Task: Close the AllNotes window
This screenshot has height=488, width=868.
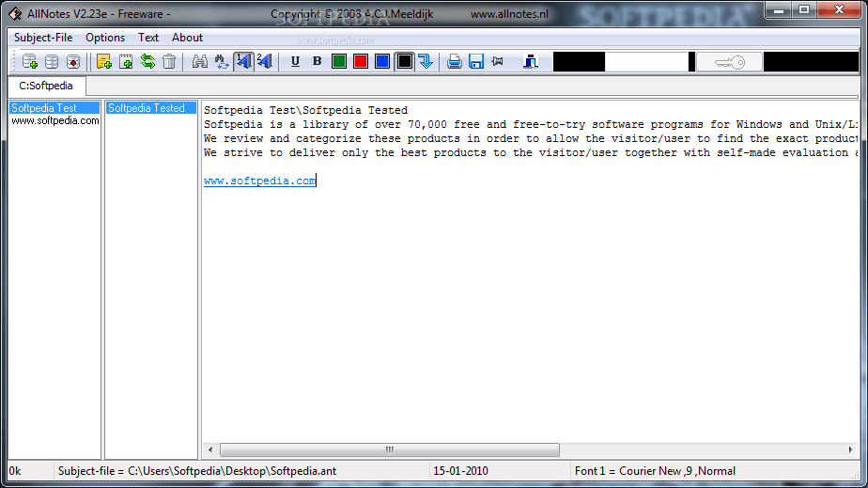Action: [839, 10]
